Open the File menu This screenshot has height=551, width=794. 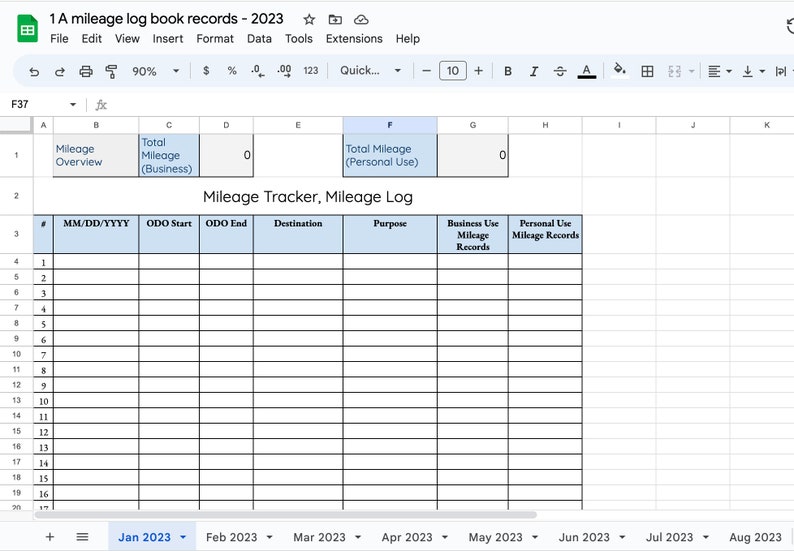point(59,39)
